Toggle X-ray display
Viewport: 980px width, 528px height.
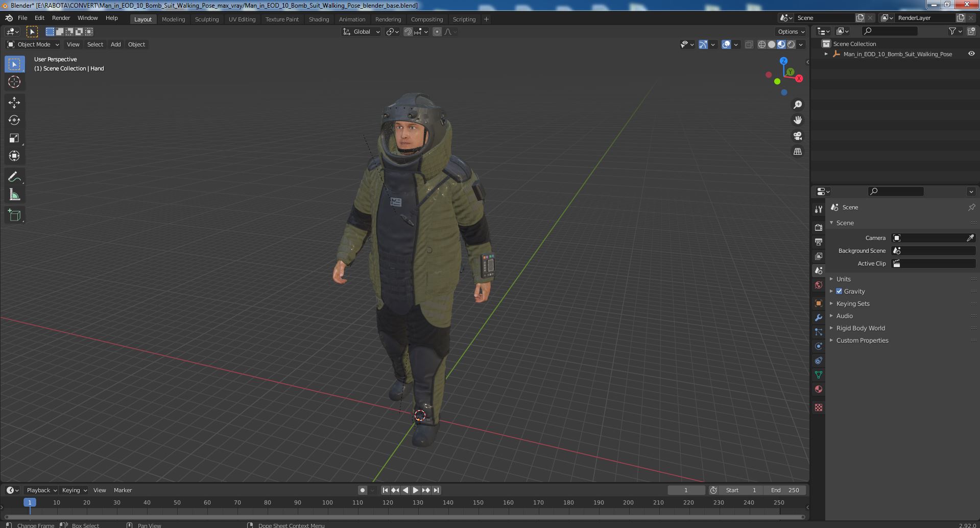tap(749, 44)
